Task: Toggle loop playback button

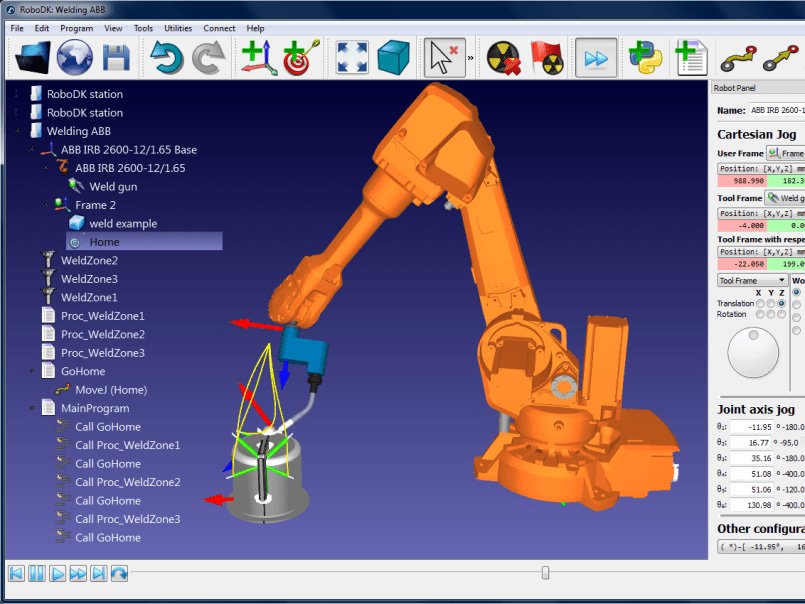Action: [119, 573]
